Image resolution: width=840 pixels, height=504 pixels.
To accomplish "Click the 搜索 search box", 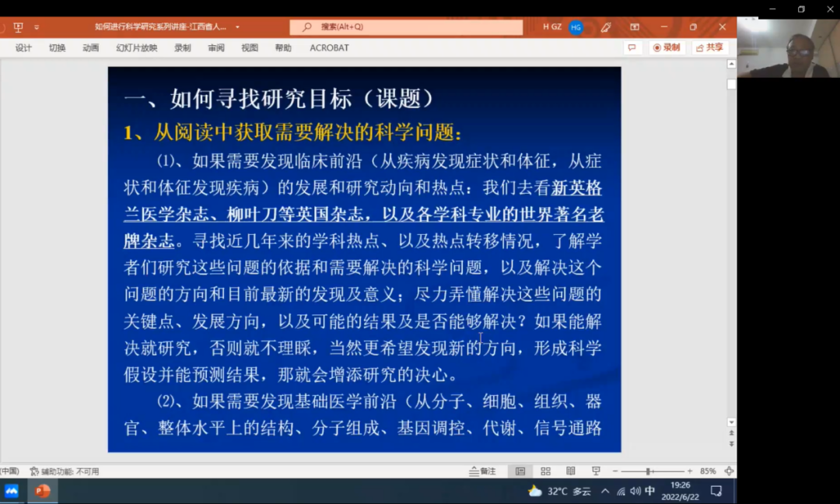I will click(x=404, y=26).
